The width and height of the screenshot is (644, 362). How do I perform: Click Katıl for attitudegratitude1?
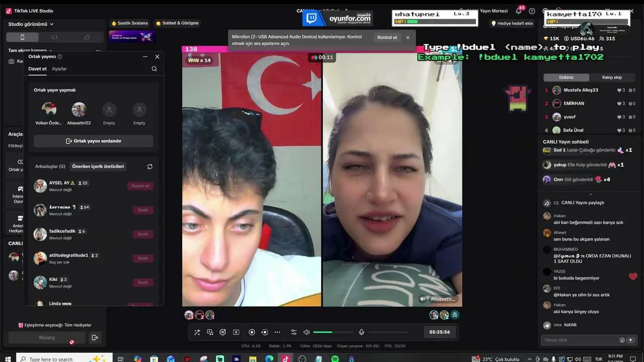143,258
